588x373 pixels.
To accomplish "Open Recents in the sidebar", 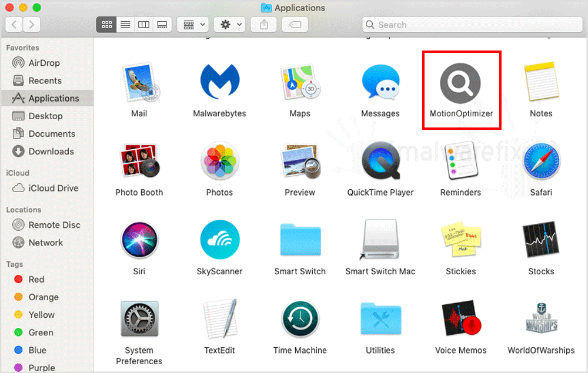I will [47, 80].
